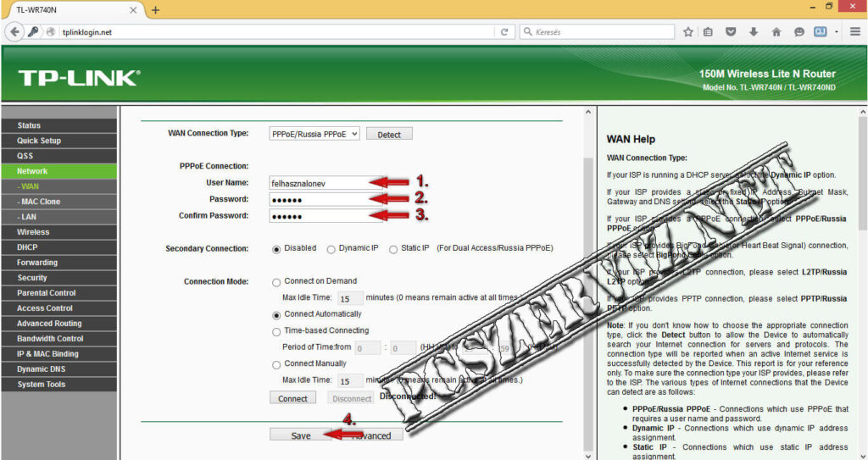The image size is (868, 460).
Task: Click the browser back arrow button
Action: point(15,32)
